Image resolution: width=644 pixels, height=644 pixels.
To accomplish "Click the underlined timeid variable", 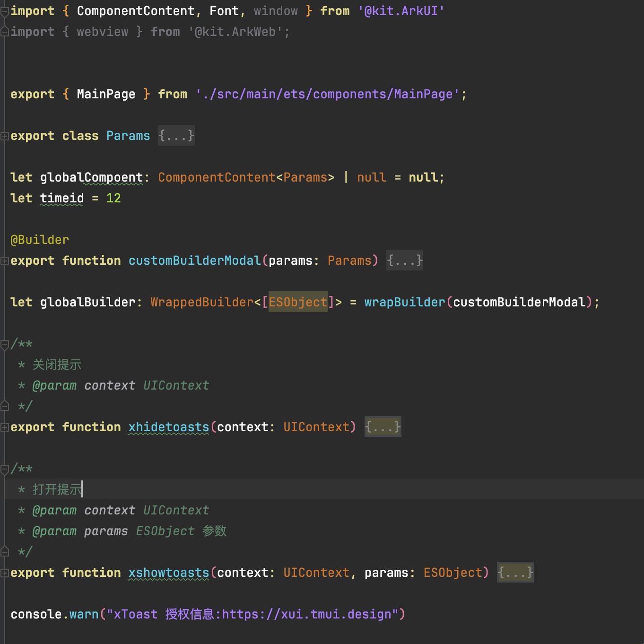I will tap(61, 199).
